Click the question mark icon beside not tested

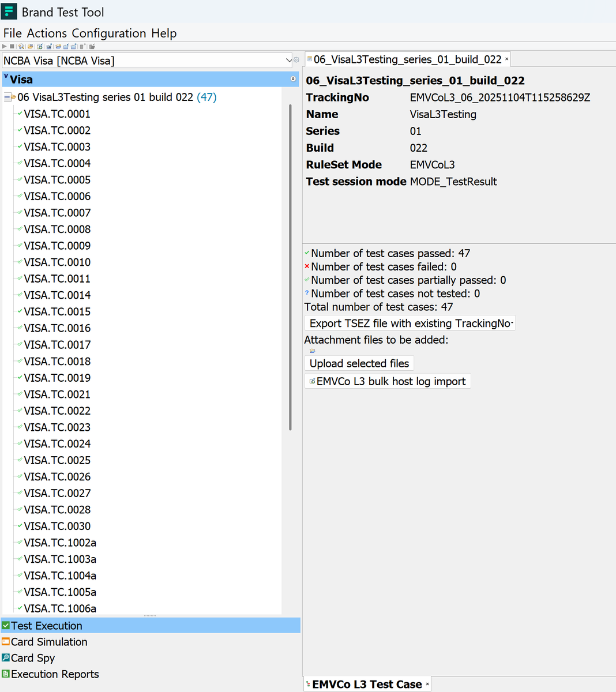click(x=307, y=293)
